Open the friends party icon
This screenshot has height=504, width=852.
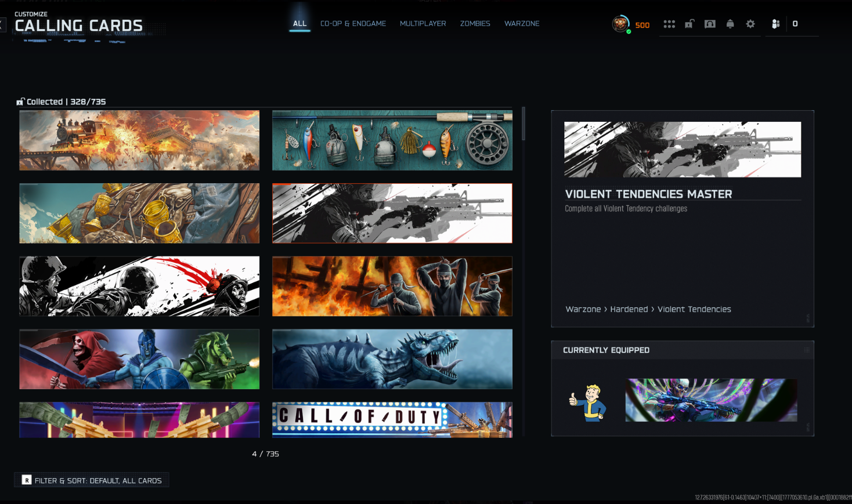tap(775, 24)
